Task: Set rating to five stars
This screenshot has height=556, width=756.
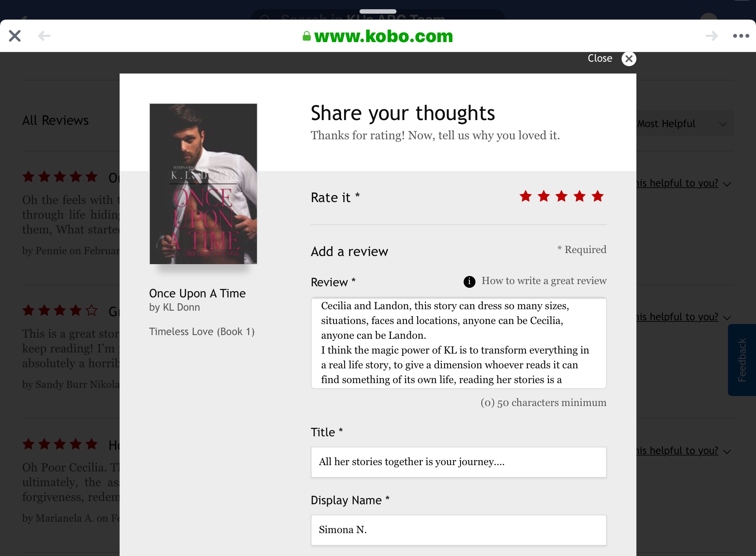Action: pos(598,196)
